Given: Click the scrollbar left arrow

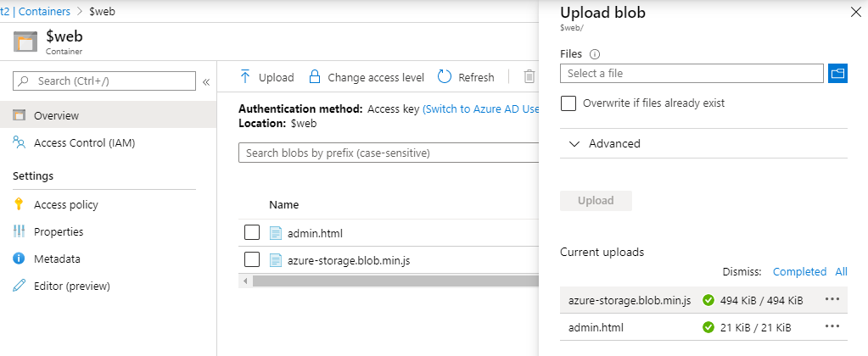Looking at the screenshot, I should [x=244, y=281].
